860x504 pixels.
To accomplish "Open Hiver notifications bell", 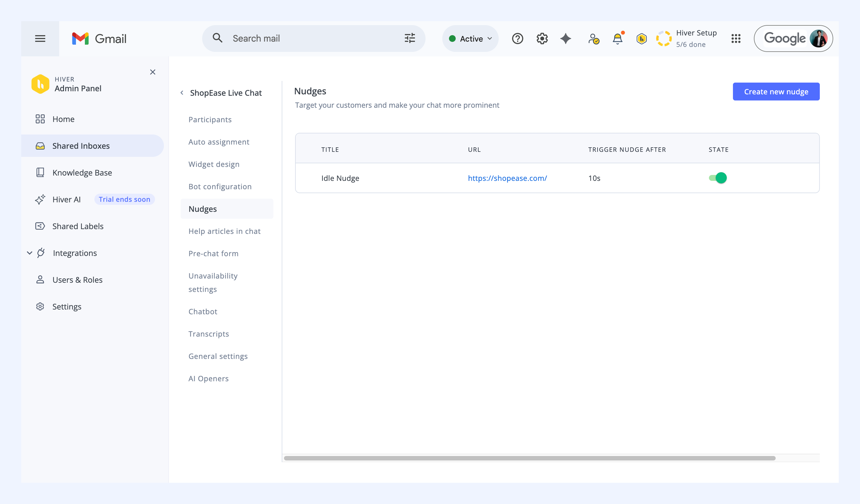I will (x=618, y=39).
